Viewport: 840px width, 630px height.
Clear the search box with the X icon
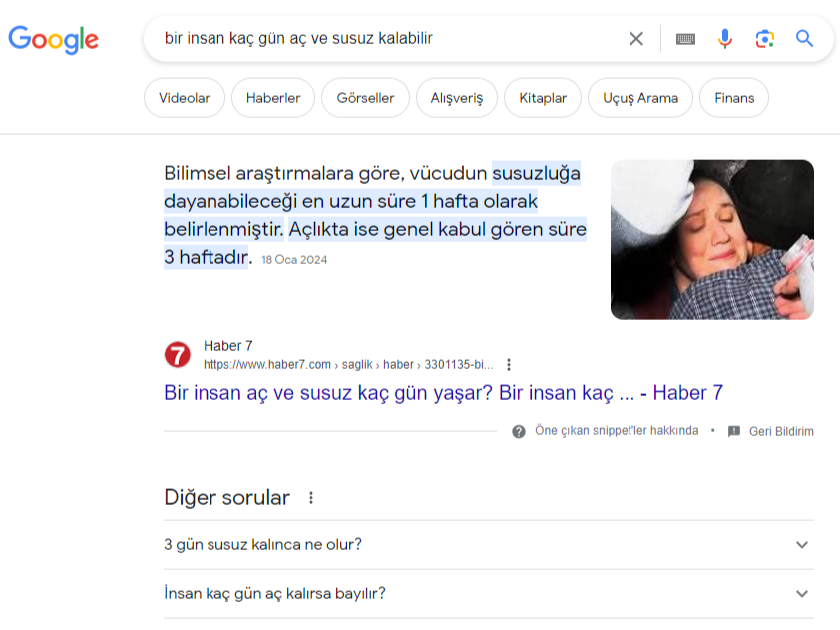(x=635, y=39)
